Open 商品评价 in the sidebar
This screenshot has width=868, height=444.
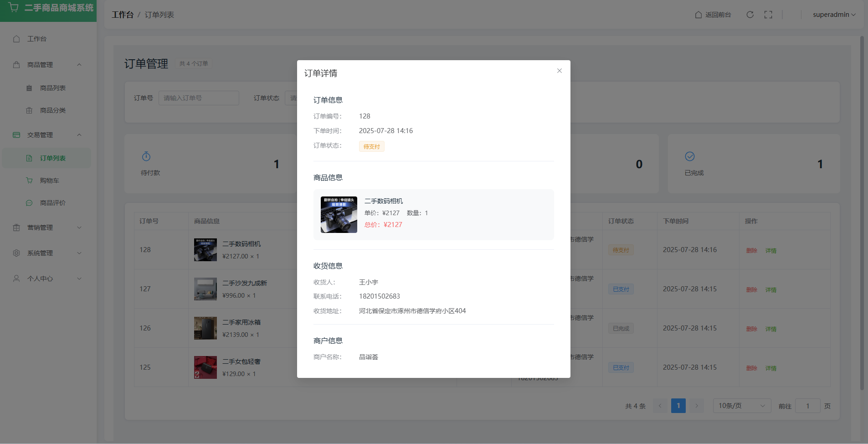click(x=52, y=203)
